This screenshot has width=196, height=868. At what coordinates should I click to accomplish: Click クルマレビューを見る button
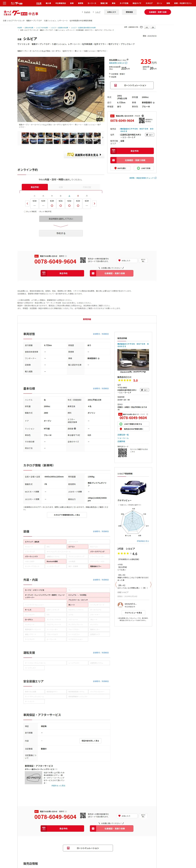tap(133, 613)
